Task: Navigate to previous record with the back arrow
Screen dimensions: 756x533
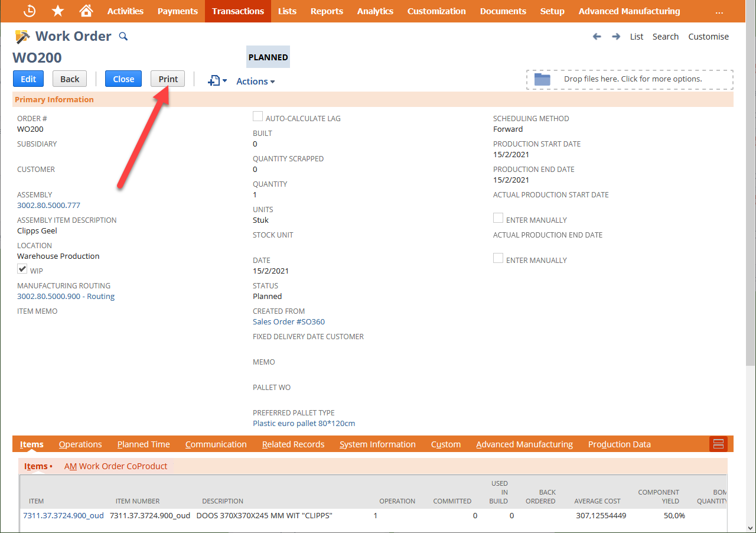Action: [x=597, y=36]
